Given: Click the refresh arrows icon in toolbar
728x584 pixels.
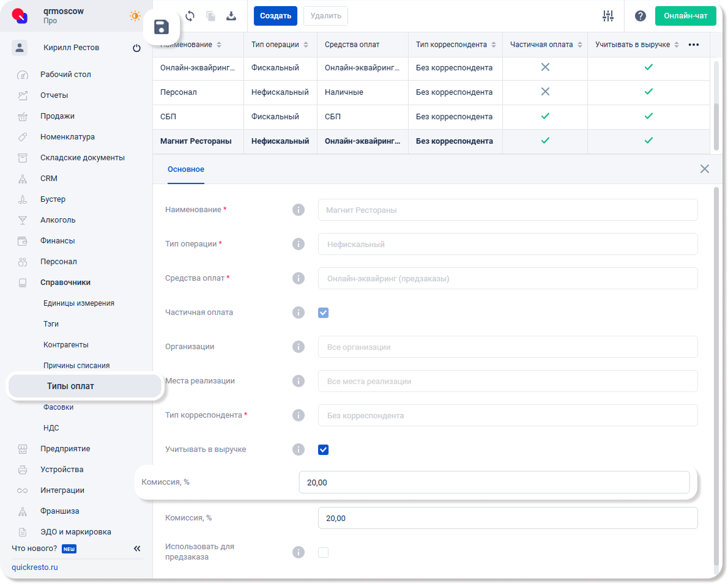Looking at the screenshot, I should [190, 16].
